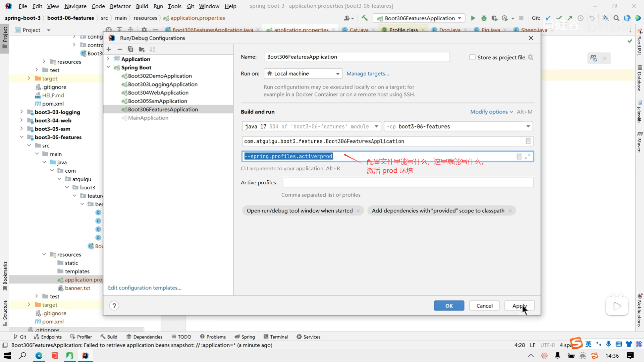Viewport: 644px width, 362px height.
Task: Remove the provided scope dependencies option
Action: pyautogui.click(x=510, y=211)
